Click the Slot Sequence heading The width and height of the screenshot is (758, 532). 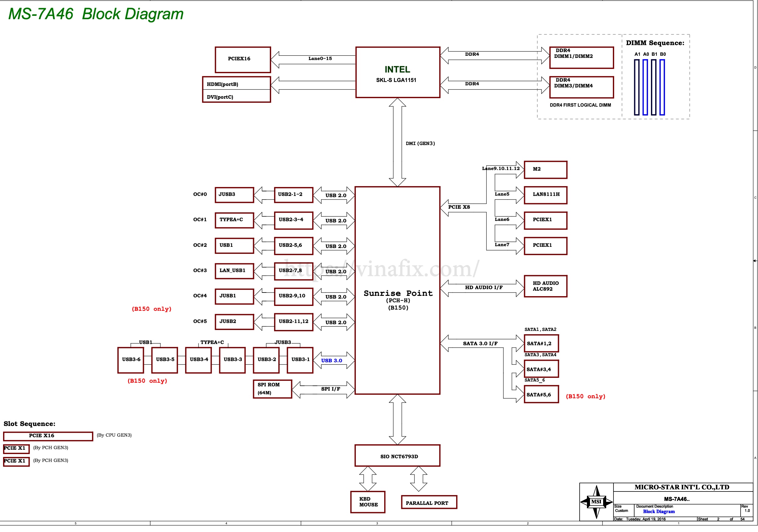[x=29, y=424]
